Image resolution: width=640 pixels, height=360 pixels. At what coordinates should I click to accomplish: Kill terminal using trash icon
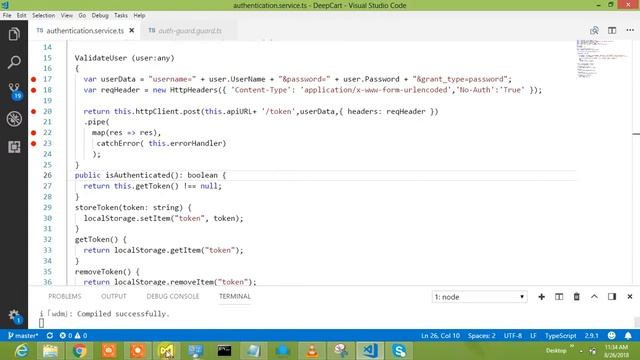576,297
